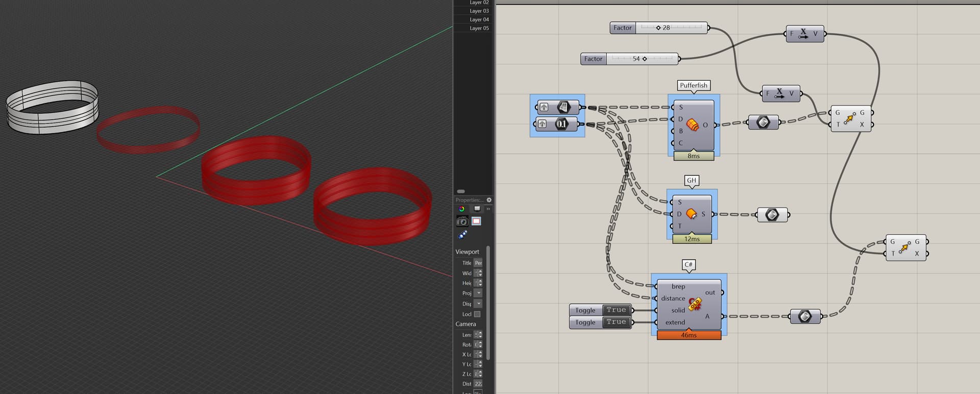This screenshot has height=394, width=980.
Task: Click the upward arrow on Brep parameter
Action: [x=544, y=107]
